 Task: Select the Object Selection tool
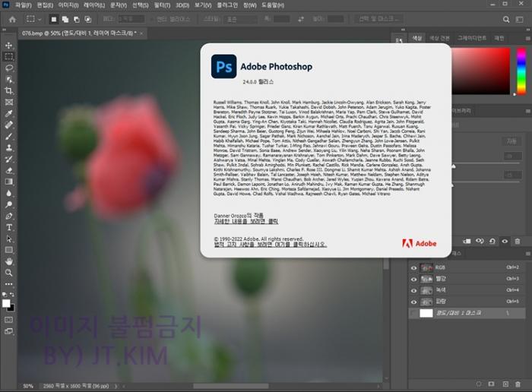[9, 79]
